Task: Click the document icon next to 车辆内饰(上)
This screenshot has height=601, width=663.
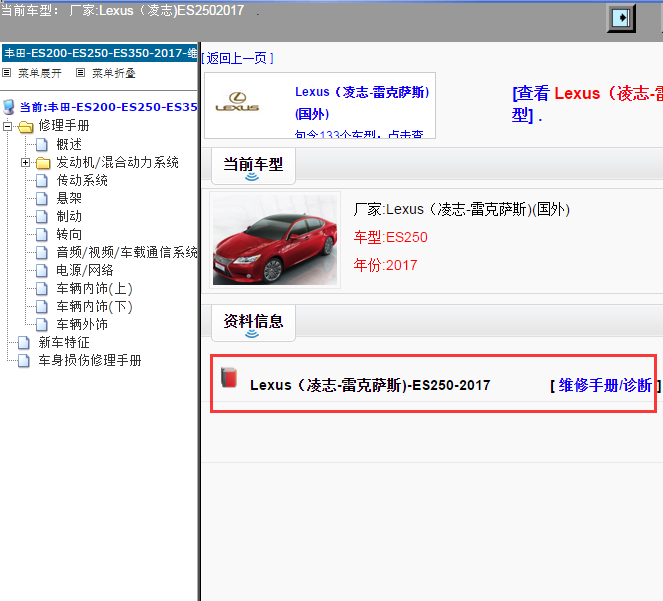Action: 41,288
